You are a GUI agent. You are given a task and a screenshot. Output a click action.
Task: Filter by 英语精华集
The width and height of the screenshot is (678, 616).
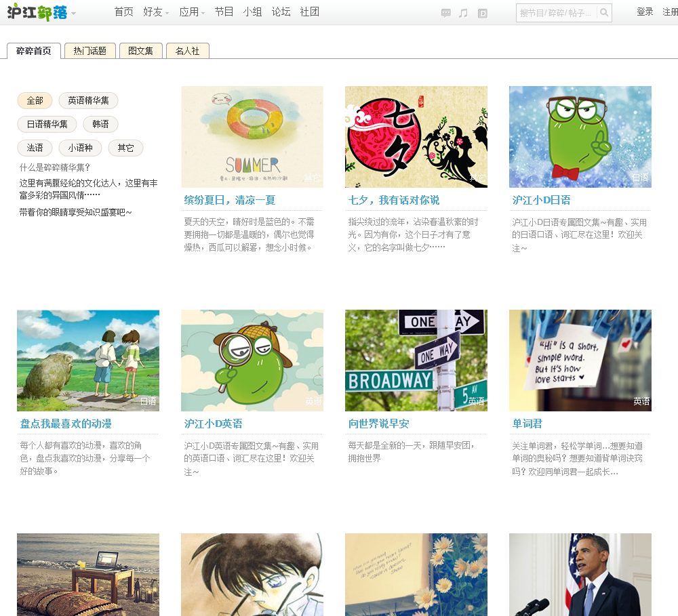coord(88,101)
